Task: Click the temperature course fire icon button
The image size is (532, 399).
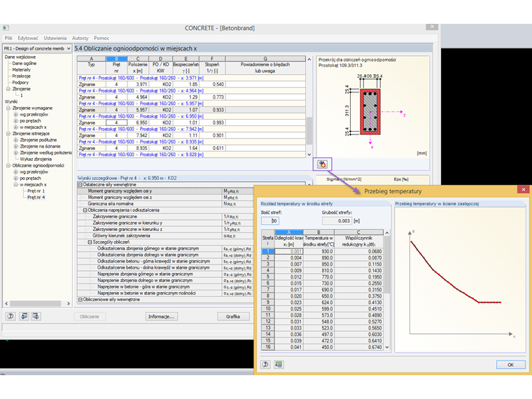Action: [322, 164]
